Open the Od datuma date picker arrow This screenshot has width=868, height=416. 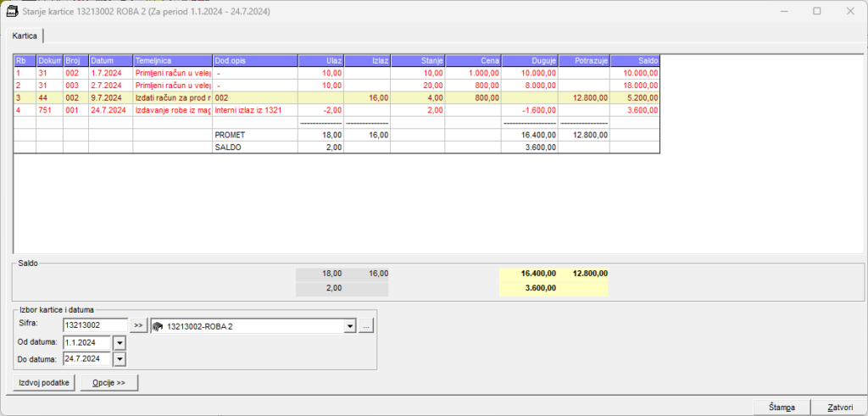[x=119, y=342]
